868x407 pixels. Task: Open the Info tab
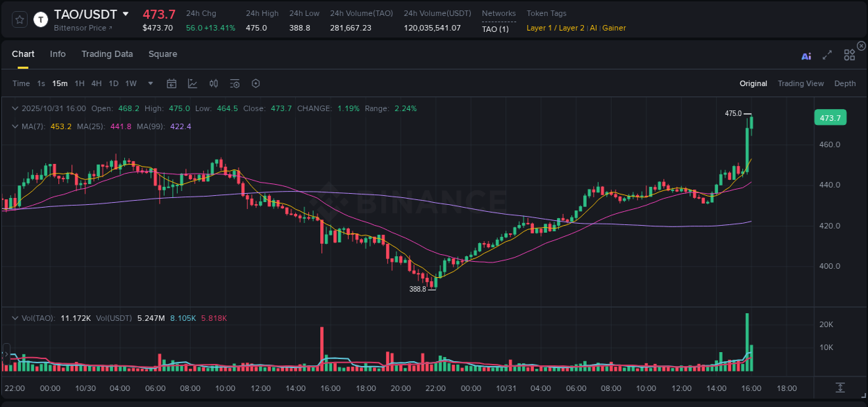click(x=58, y=53)
